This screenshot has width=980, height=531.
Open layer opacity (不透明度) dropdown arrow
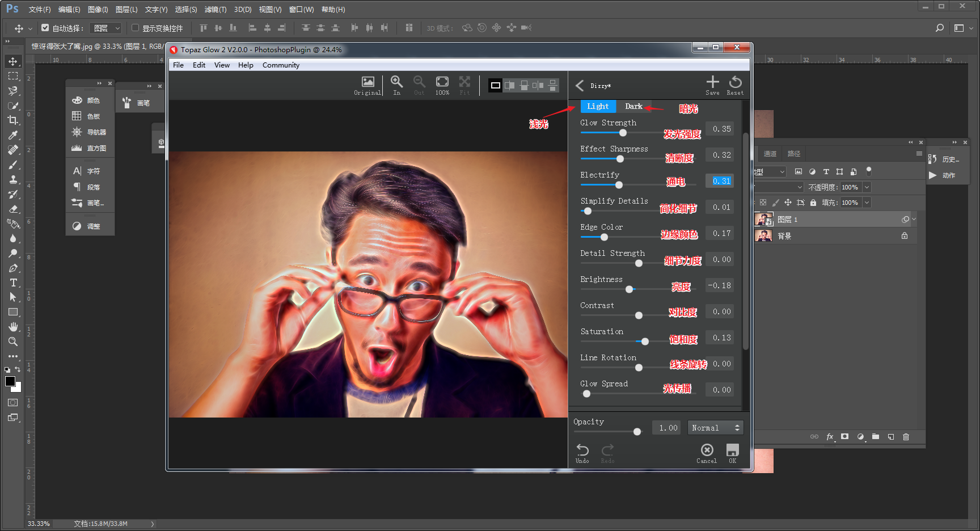coord(867,187)
